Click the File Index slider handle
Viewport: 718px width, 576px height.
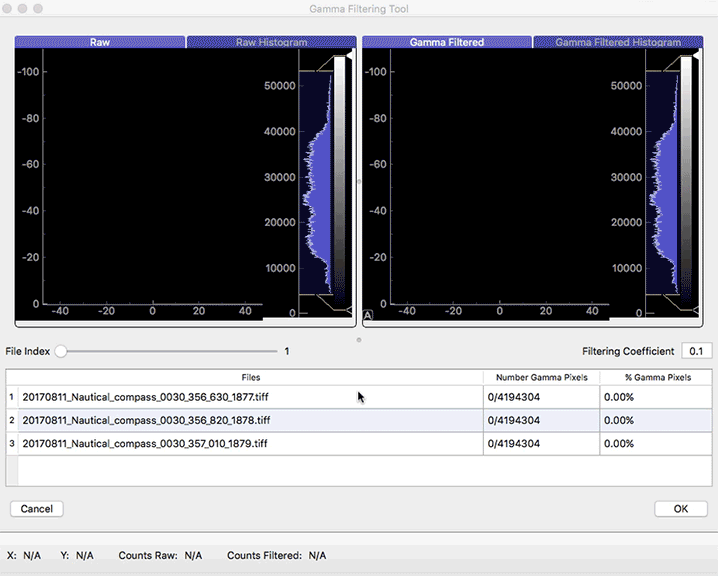[61, 351]
